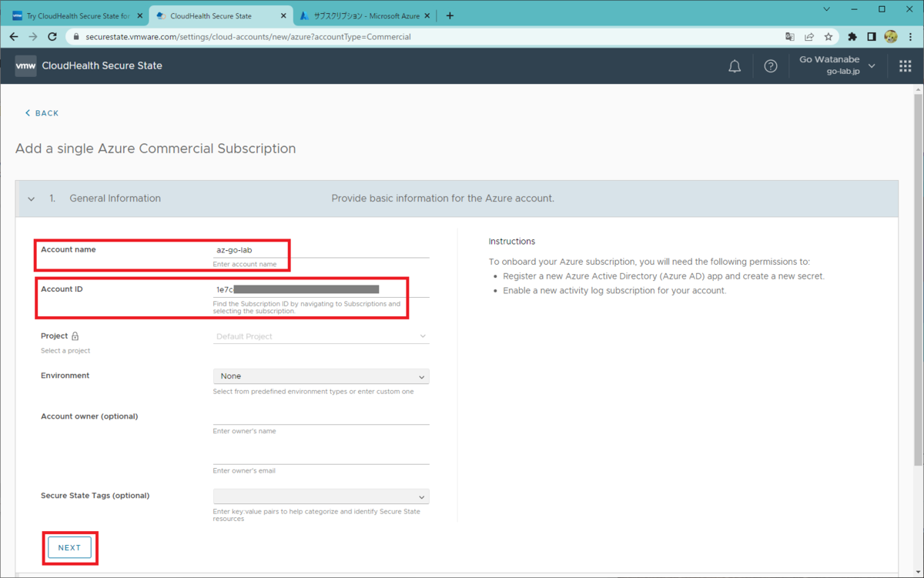Viewport: 924px width, 578px height.
Task: Click the page title 'Add a single Azure Commercial Subscription'
Action: [156, 149]
